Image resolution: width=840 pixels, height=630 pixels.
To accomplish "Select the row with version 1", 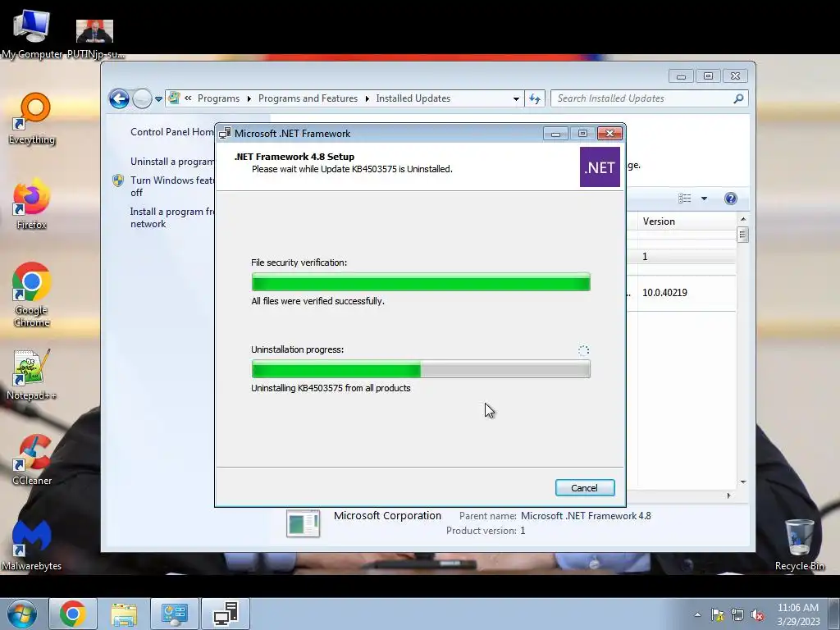I will click(x=682, y=257).
